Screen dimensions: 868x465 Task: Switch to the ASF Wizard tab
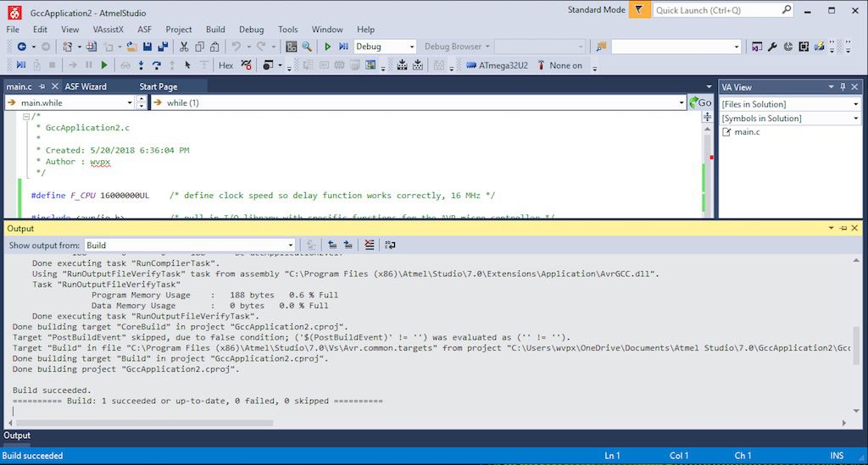click(86, 86)
